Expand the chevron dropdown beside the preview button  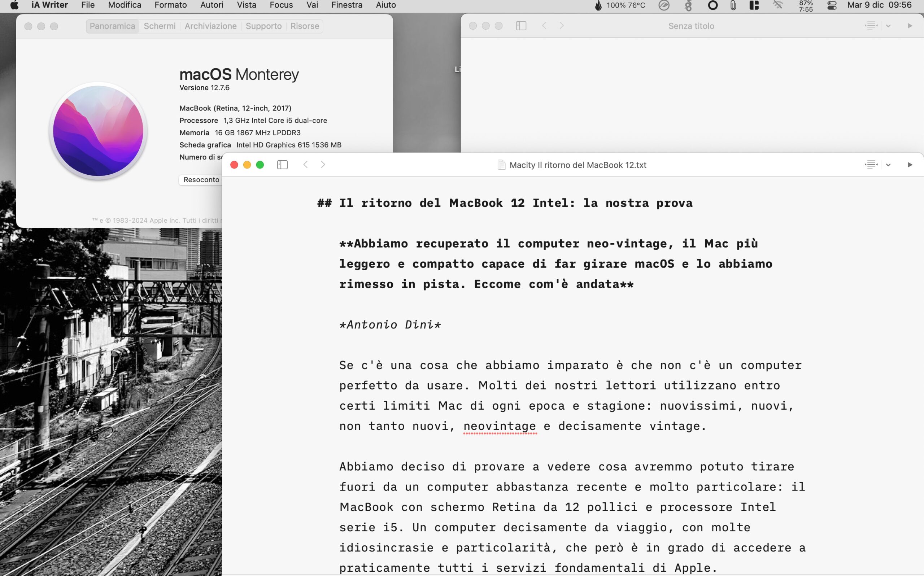click(x=889, y=165)
